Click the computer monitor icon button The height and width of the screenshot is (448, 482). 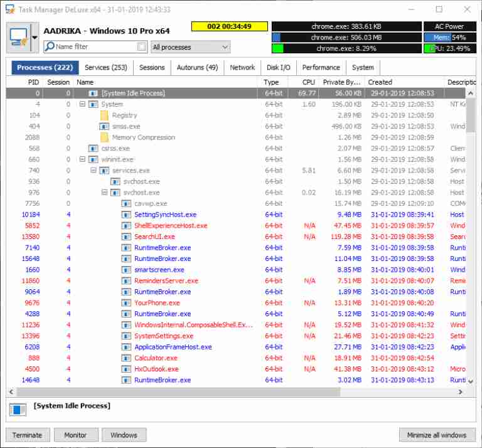[x=18, y=38]
